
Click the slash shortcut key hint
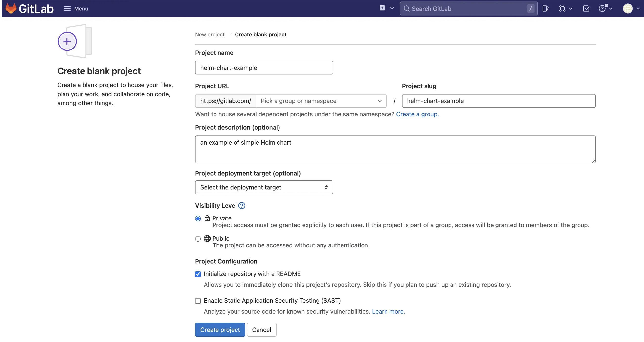click(531, 8)
